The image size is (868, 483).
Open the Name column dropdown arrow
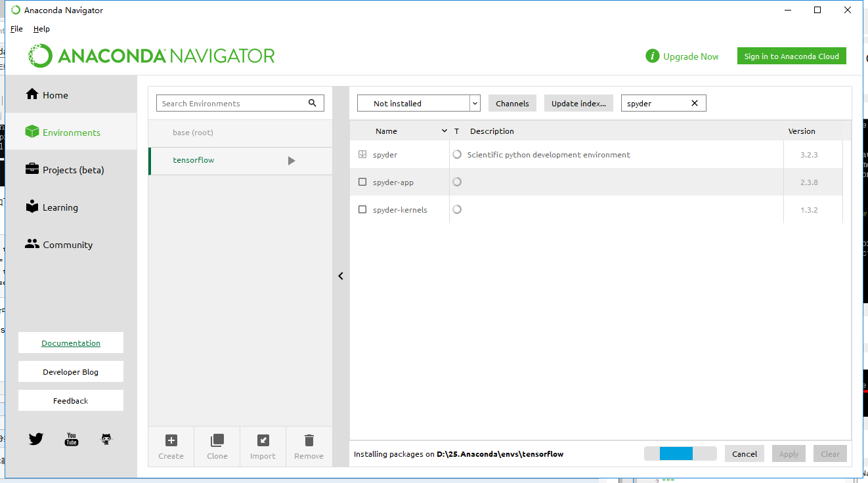point(445,131)
